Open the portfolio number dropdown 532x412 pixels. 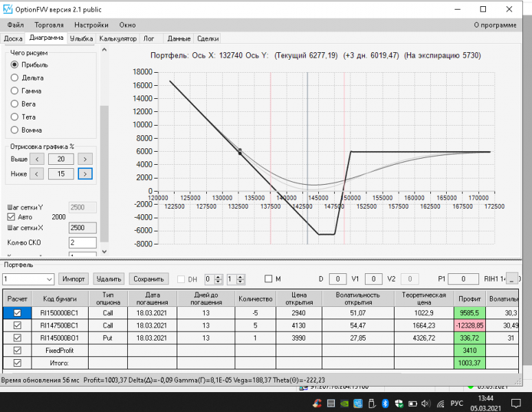pos(49,279)
